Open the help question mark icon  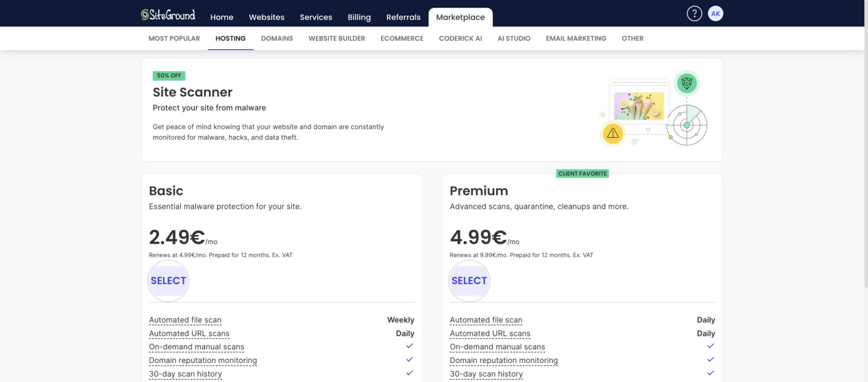694,14
